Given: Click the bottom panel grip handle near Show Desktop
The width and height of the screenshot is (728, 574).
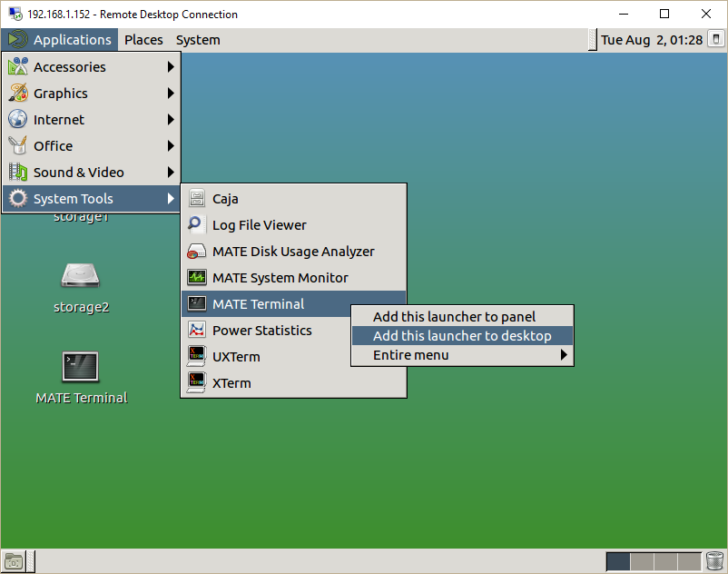Looking at the screenshot, I should [x=31, y=561].
